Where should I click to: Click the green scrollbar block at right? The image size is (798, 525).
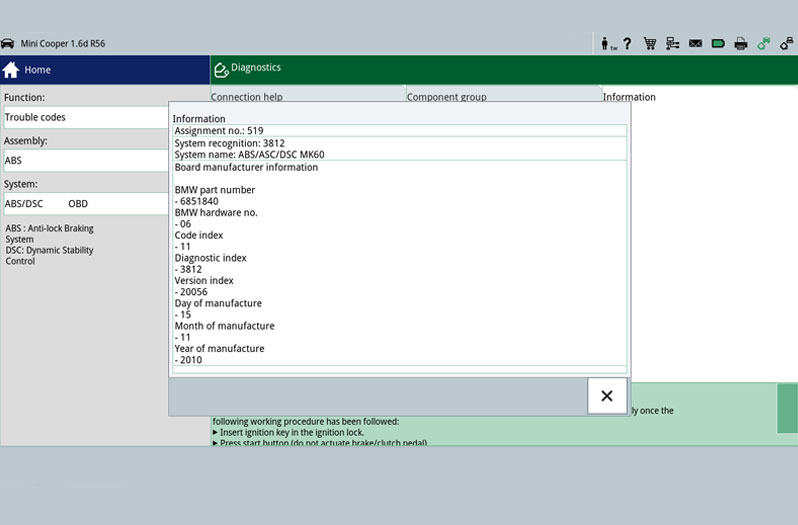click(787, 408)
